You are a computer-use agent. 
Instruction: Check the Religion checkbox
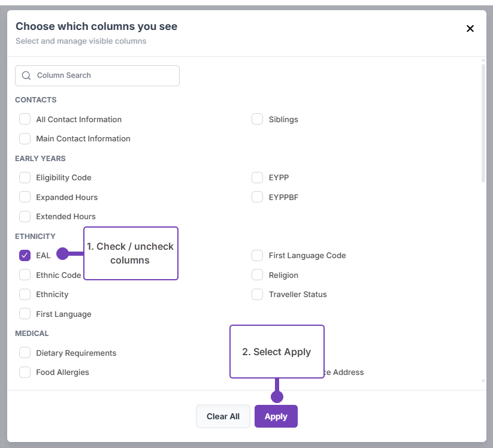click(258, 275)
